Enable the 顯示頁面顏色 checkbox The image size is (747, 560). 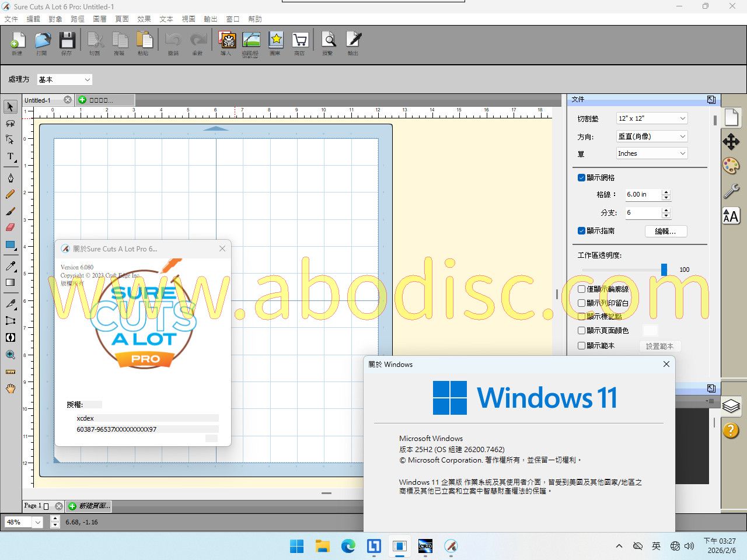581,331
